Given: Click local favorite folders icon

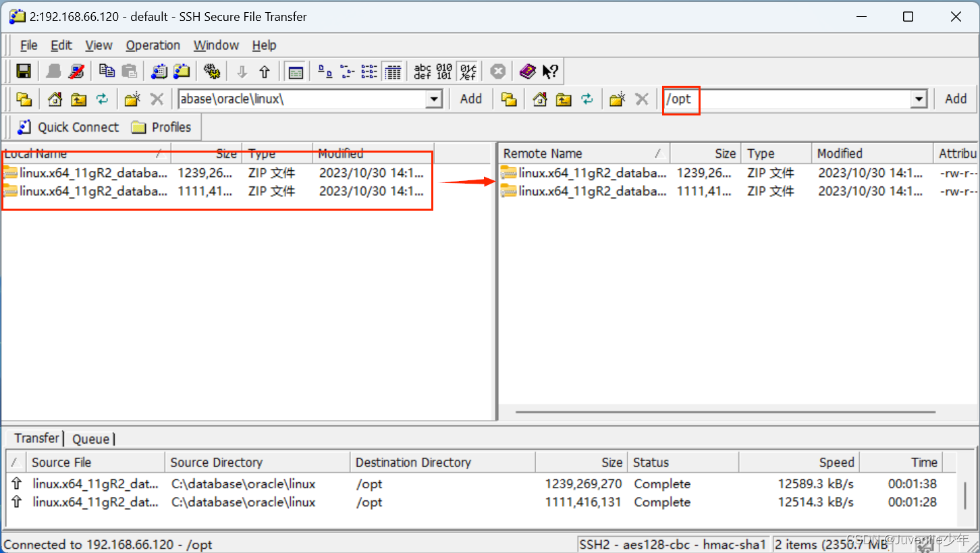Looking at the screenshot, I should tap(24, 99).
